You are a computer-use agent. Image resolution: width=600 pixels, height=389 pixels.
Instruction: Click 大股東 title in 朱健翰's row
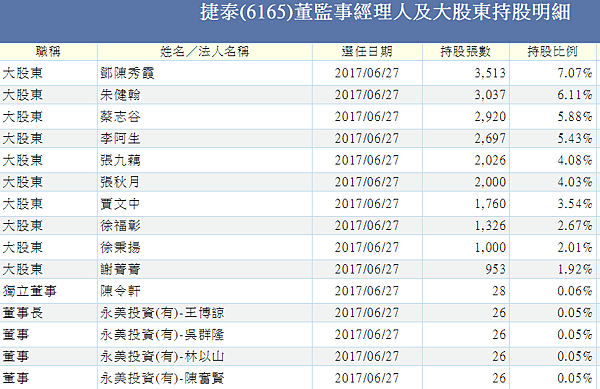coord(23,95)
